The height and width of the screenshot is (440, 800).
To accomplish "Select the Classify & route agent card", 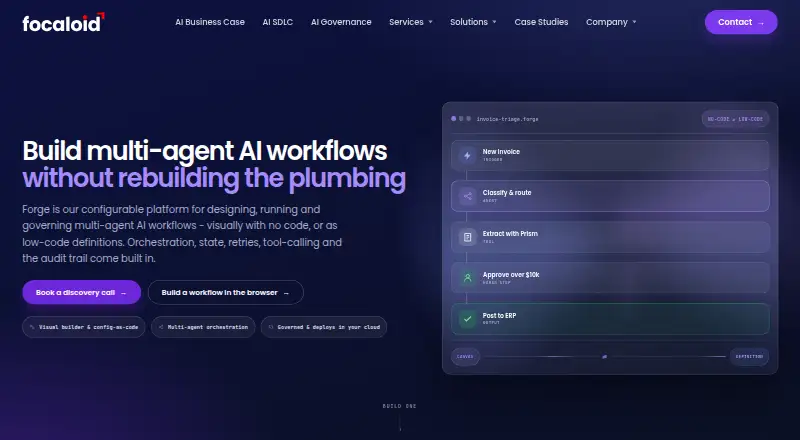I will click(x=610, y=196).
